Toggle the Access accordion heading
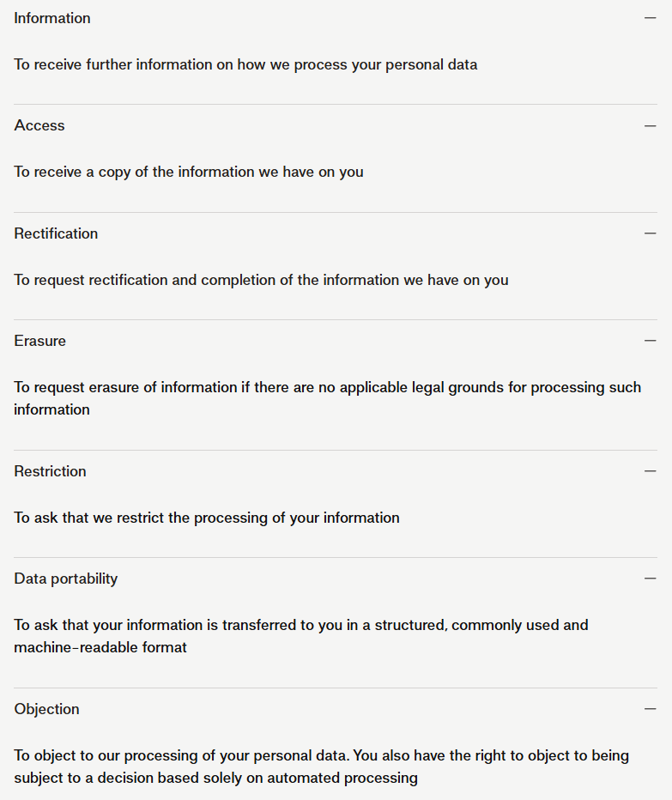This screenshot has width=672, height=800. click(39, 125)
